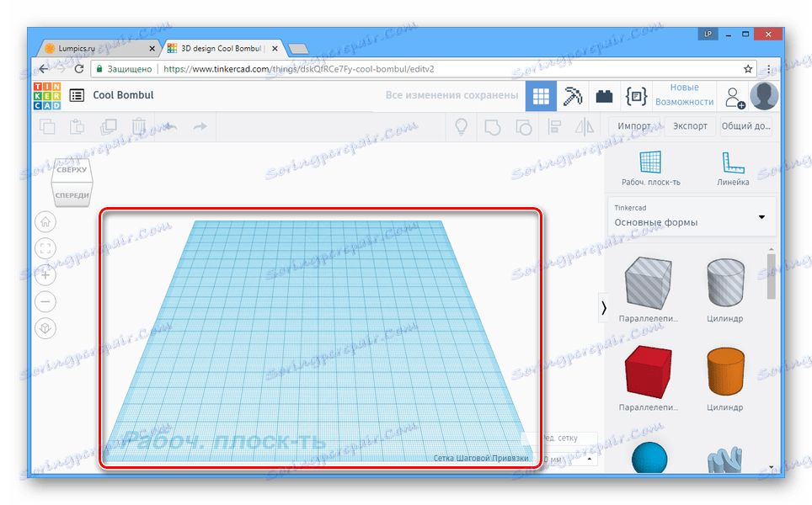Select the scribble shape
Viewport: 812px width, 505px height.
coord(724,460)
